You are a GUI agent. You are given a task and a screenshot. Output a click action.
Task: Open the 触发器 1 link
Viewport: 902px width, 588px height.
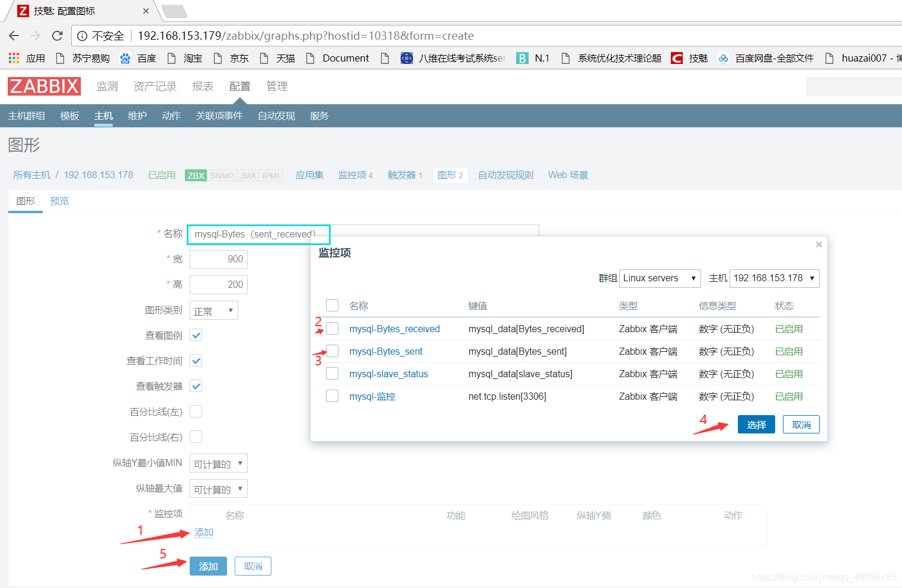[405, 175]
